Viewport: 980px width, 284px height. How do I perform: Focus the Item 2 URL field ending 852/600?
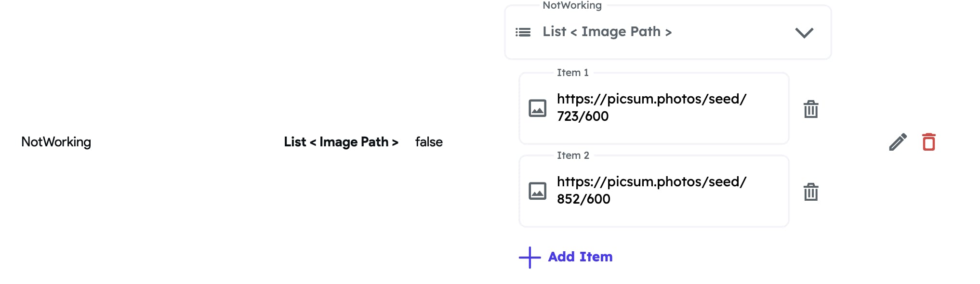tap(651, 190)
